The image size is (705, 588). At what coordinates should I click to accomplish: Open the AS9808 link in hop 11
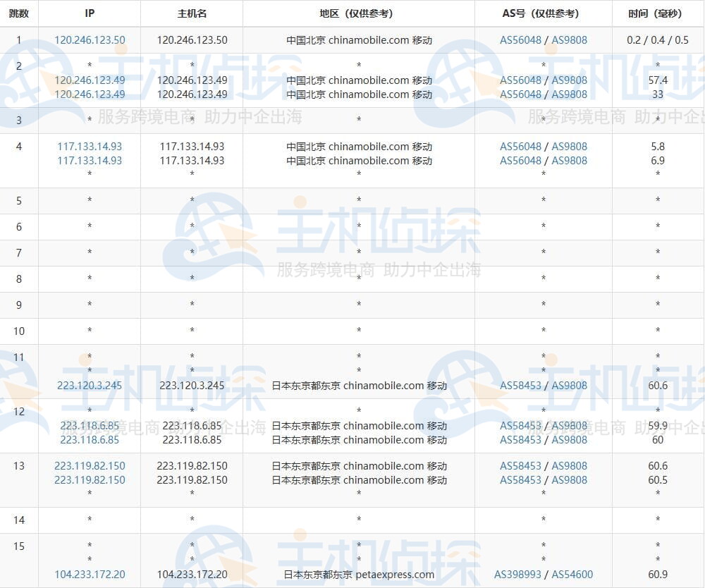tap(569, 385)
